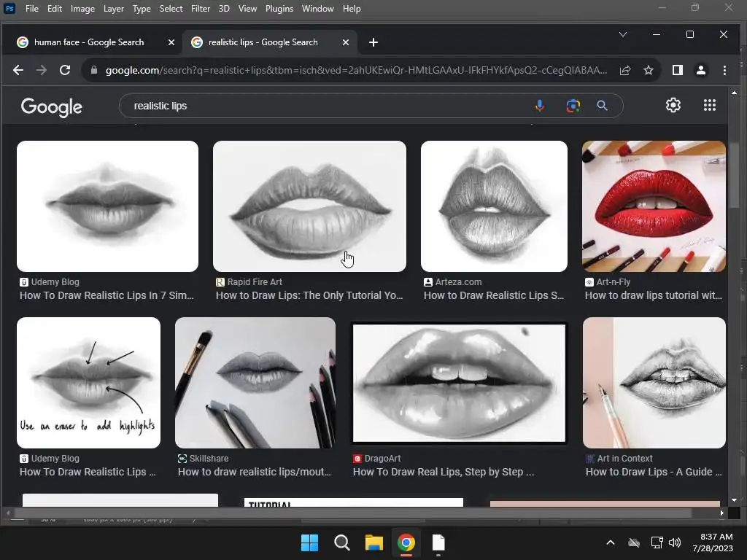The height and width of the screenshot is (560, 747).
Task: Open the Photoshop File menu
Action: click(32, 9)
